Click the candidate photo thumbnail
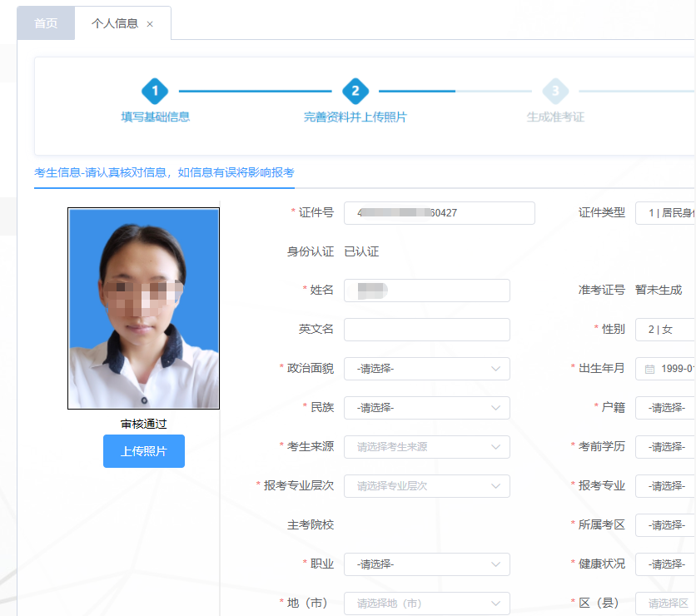Screen dimensions: 696x616 [143, 308]
